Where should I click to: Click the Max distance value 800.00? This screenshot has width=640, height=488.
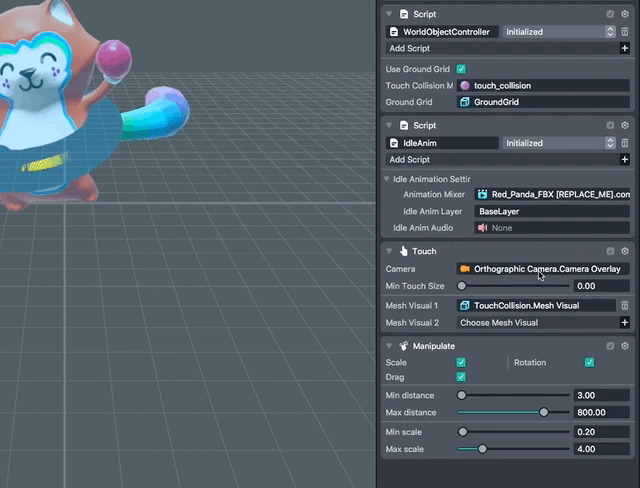601,413
